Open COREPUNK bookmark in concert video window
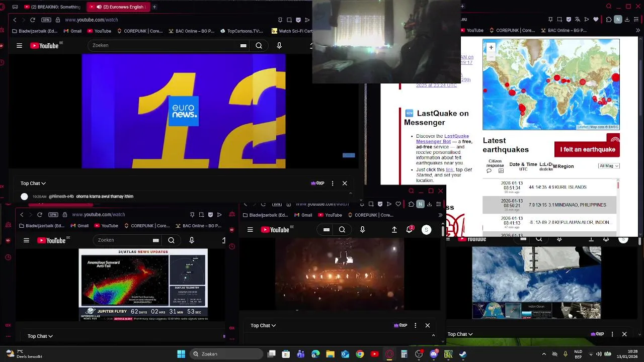This screenshot has width=644, height=362. tap(370, 215)
